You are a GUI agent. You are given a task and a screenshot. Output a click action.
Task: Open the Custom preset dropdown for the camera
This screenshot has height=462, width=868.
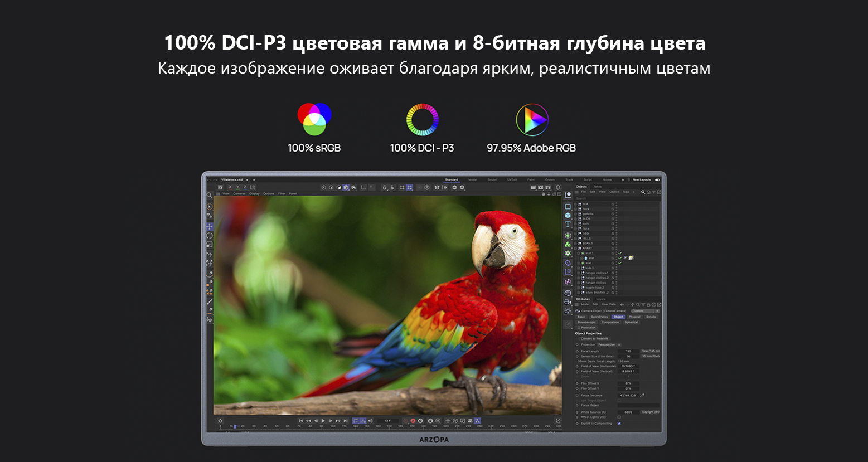(x=644, y=311)
